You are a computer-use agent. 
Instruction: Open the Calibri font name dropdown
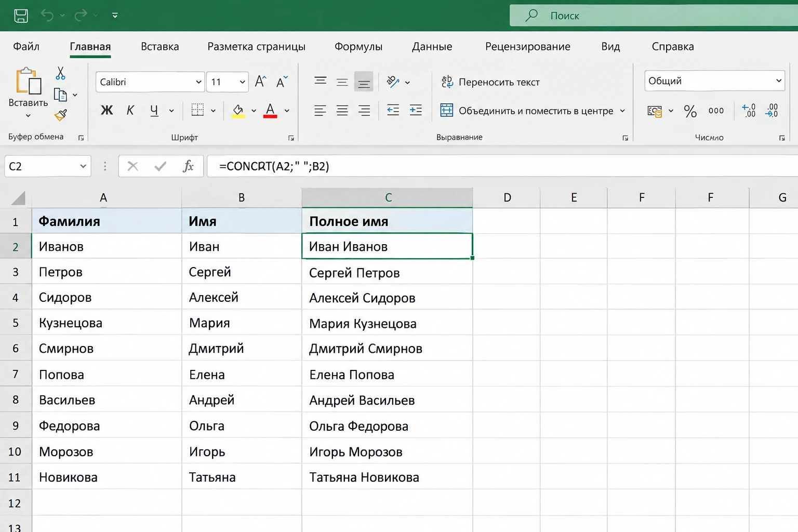click(x=198, y=82)
